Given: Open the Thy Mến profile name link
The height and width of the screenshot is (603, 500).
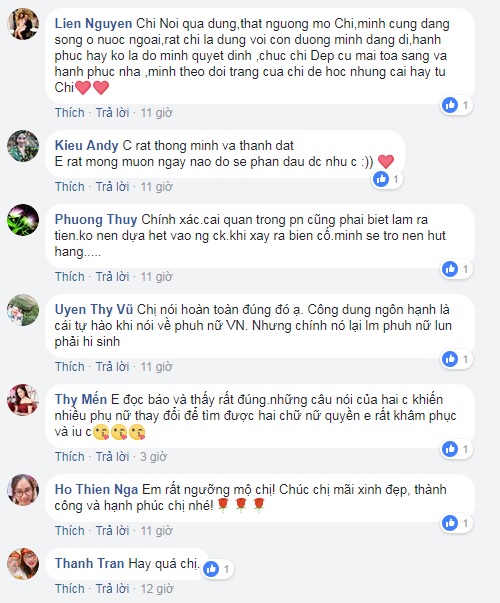Looking at the screenshot, I should pyautogui.click(x=81, y=399).
